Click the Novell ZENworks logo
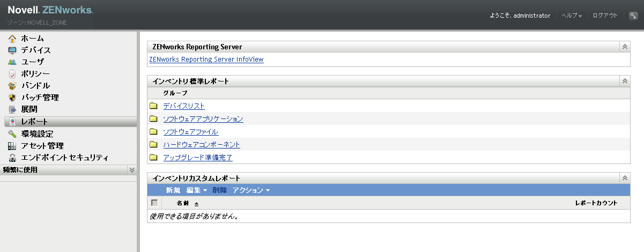 50,10
